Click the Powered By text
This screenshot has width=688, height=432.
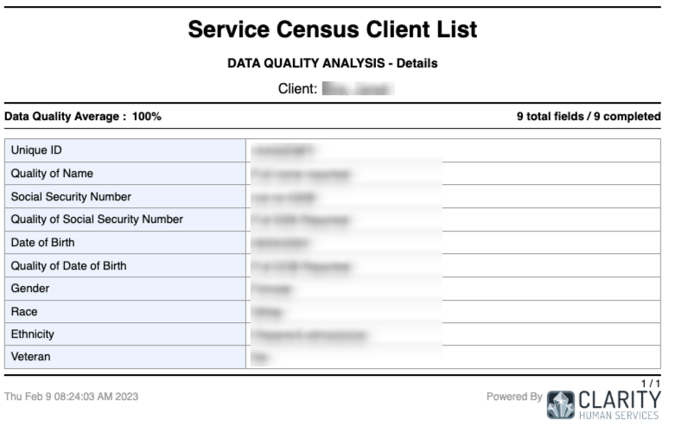(514, 396)
